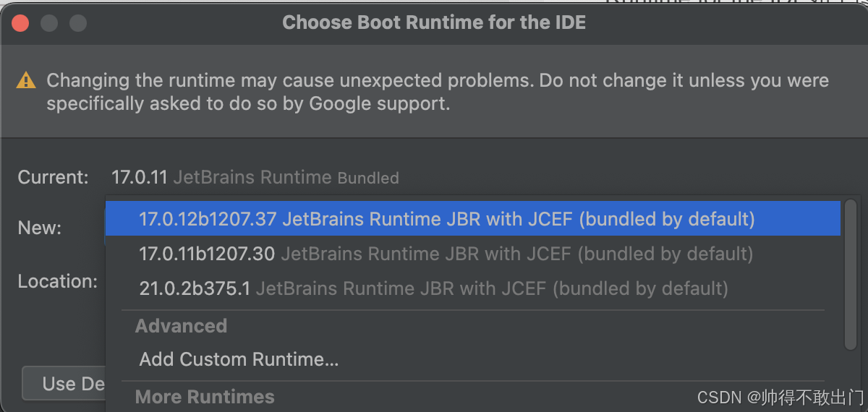The height and width of the screenshot is (412, 868).
Task: Click the Current: label
Action: [54, 177]
